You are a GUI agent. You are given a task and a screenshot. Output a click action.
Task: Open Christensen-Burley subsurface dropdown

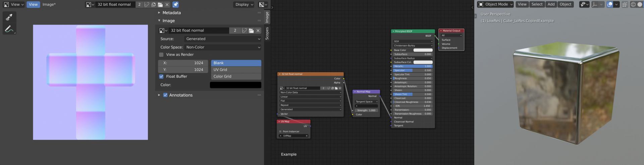(413, 46)
